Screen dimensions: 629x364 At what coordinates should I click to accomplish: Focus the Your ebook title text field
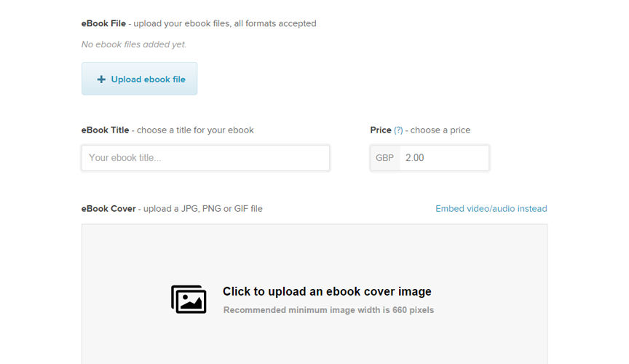205,158
